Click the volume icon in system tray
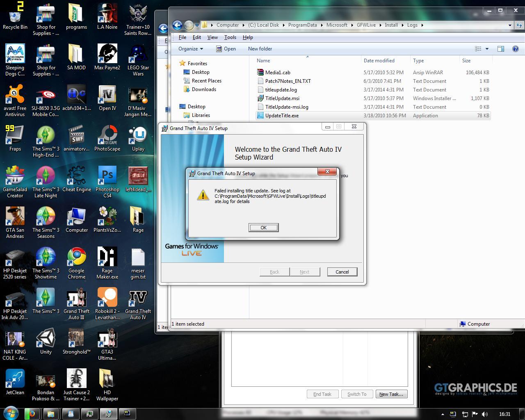Image resolution: width=525 pixels, height=420 pixels. [x=485, y=414]
